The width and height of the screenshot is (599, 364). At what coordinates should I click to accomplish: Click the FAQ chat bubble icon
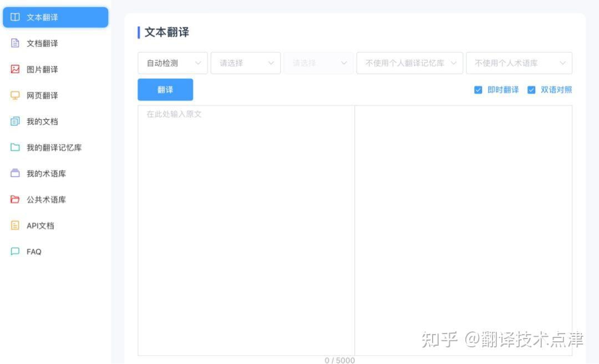tap(15, 252)
